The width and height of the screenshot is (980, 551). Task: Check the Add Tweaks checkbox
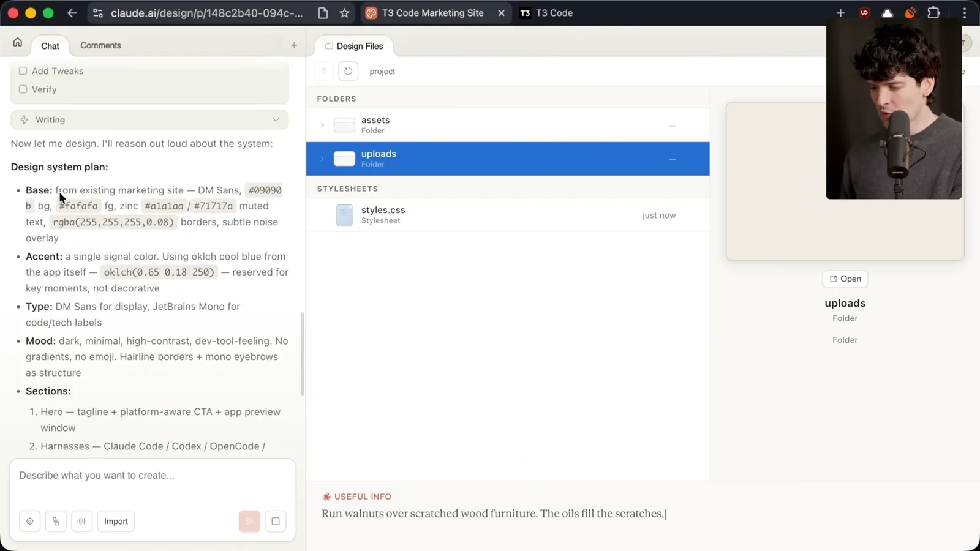point(23,71)
